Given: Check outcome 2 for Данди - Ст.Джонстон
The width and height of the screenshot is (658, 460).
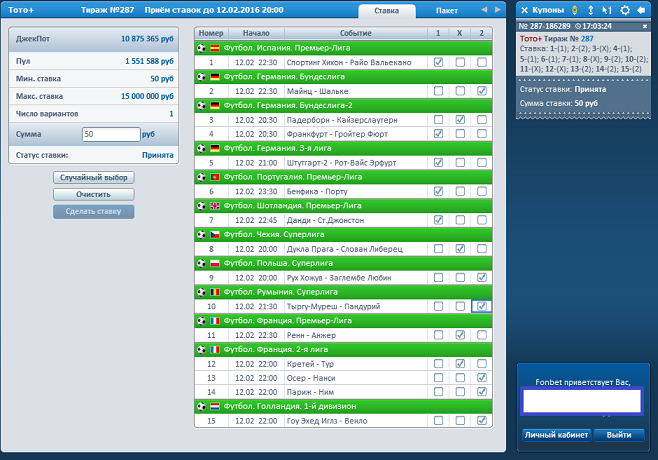Looking at the screenshot, I should coord(482,220).
